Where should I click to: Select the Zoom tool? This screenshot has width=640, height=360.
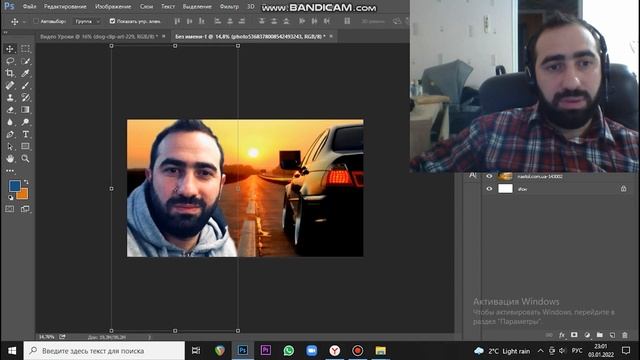pos(25,158)
